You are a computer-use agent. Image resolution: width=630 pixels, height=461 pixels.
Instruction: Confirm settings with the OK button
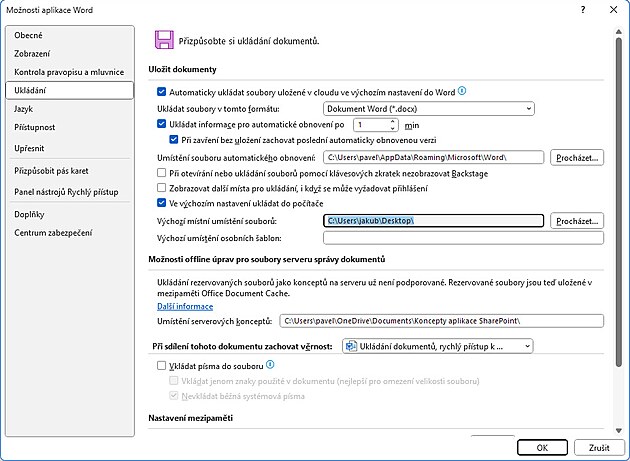click(x=541, y=447)
